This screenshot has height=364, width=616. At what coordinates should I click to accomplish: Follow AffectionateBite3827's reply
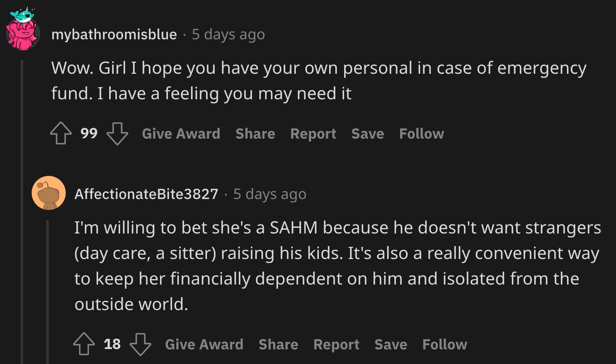click(445, 345)
